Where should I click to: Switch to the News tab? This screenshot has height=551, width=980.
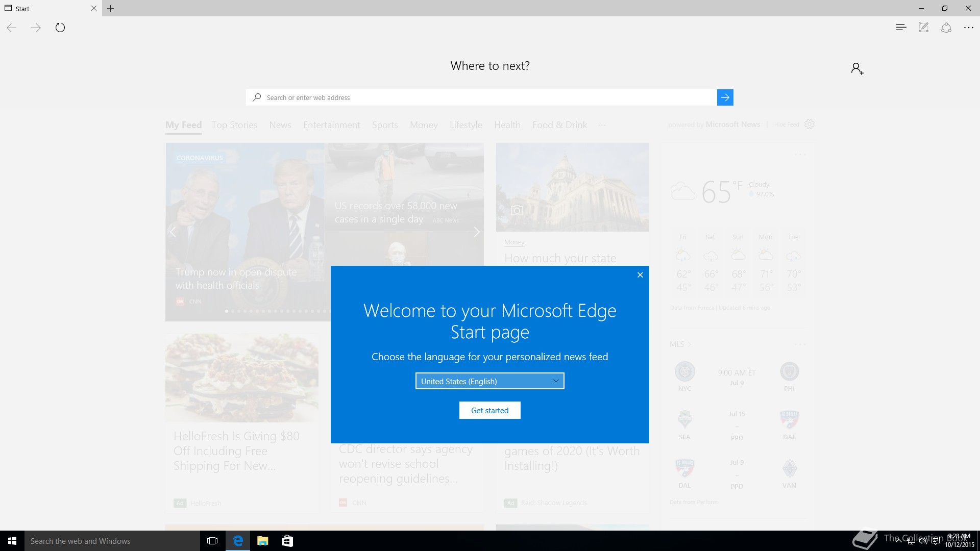(280, 125)
